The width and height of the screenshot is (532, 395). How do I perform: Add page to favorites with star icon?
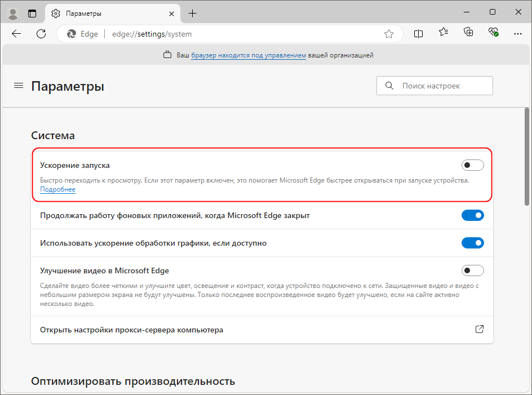[x=389, y=34]
